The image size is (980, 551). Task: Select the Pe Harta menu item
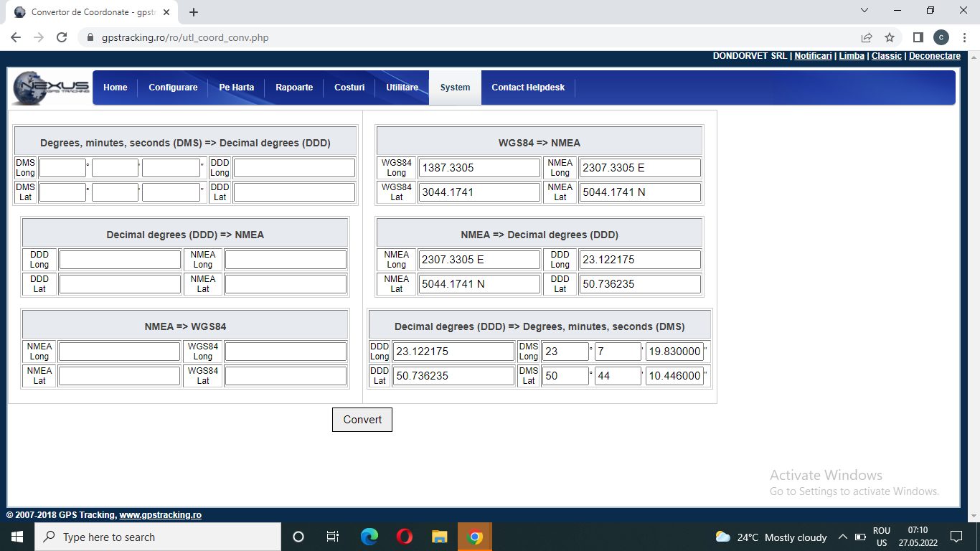pyautogui.click(x=236, y=88)
